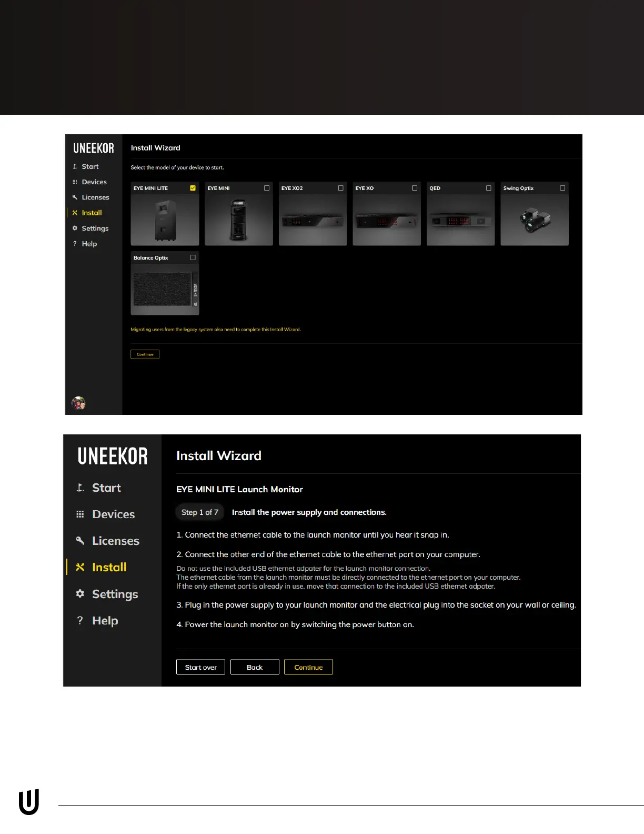Check the Balance Optix checkbox

[193, 257]
